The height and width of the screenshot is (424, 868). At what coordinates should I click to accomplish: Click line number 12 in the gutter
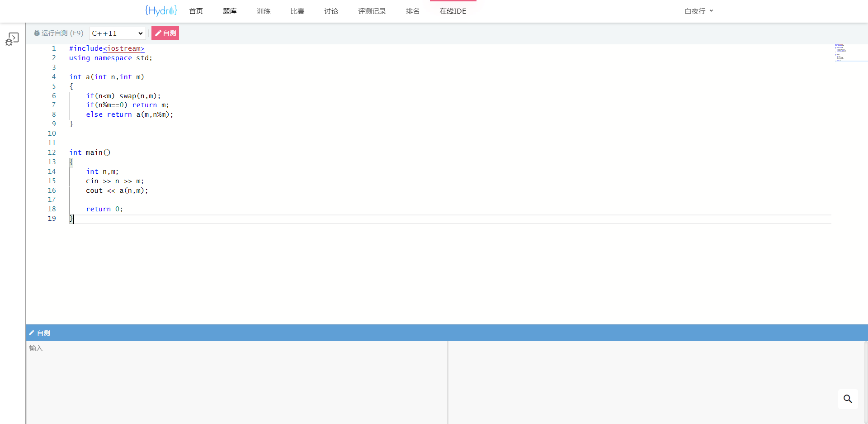(x=52, y=152)
